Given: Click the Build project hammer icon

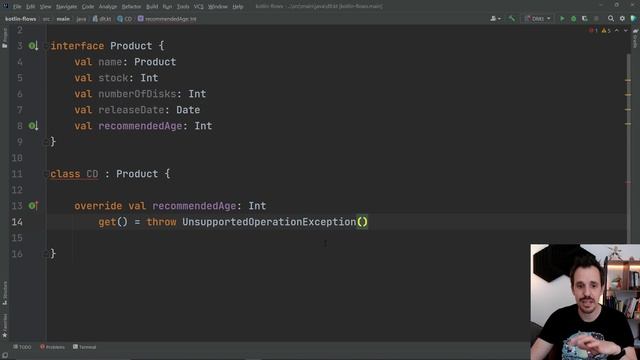Looking at the screenshot, I should tap(512, 19).
